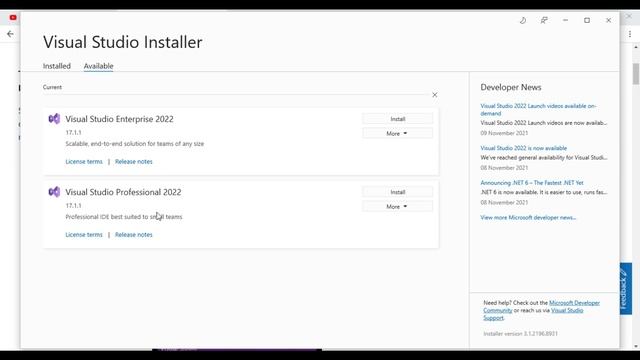Click the Current section label

(x=52, y=87)
